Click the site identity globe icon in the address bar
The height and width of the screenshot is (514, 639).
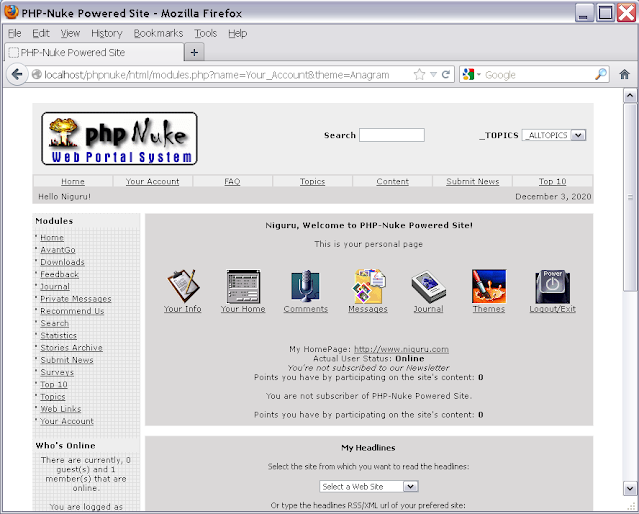pyautogui.click(x=37, y=75)
